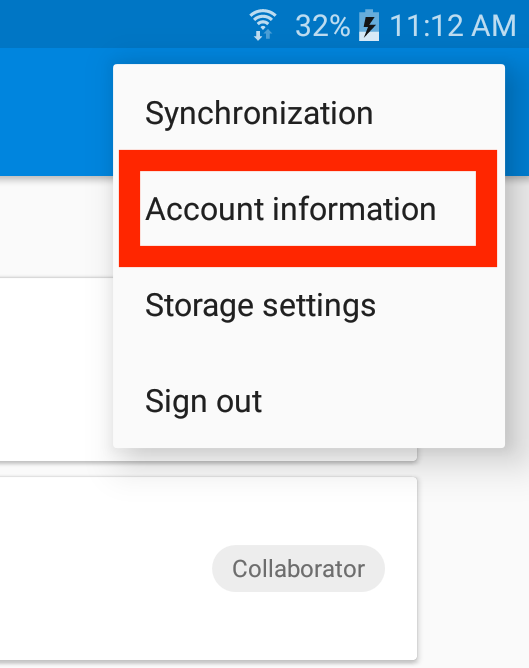
Task: Tap the upper card left of the menu
Action: (x=56, y=369)
